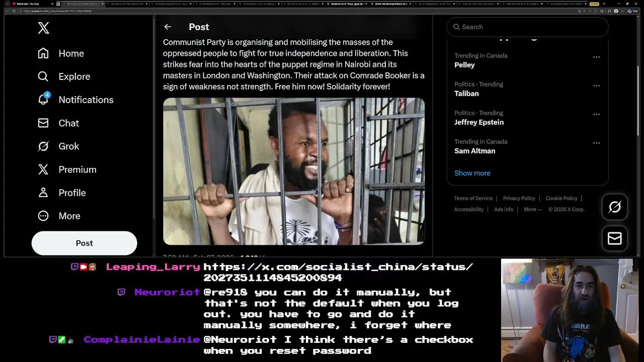Close the Watch later YouTube tab
Image resolution: width=644 pixels, height=362 pixels.
pyautogui.click(x=52, y=4)
